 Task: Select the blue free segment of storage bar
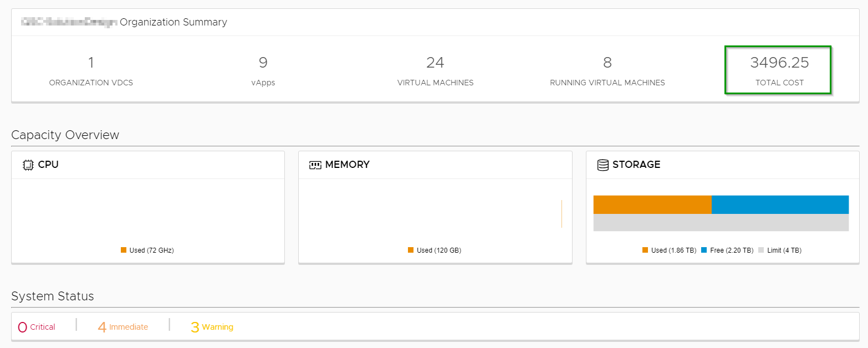click(780, 204)
